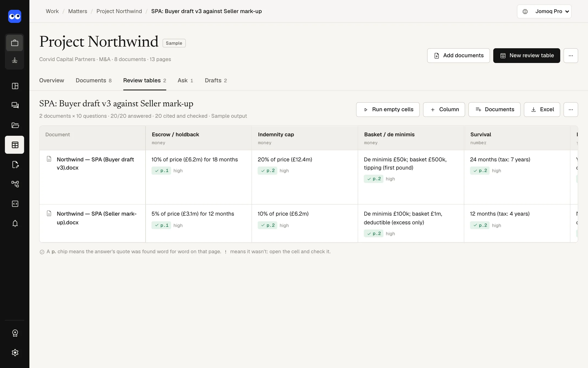
Task: Go to Project Northwind in breadcrumb
Action: click(x=119, y=11)
